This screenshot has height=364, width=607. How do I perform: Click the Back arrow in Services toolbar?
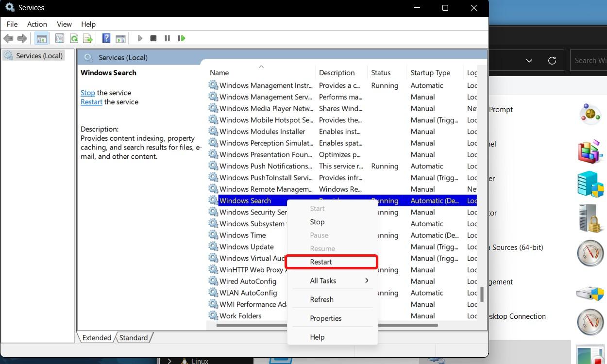(x=8, y=38)
